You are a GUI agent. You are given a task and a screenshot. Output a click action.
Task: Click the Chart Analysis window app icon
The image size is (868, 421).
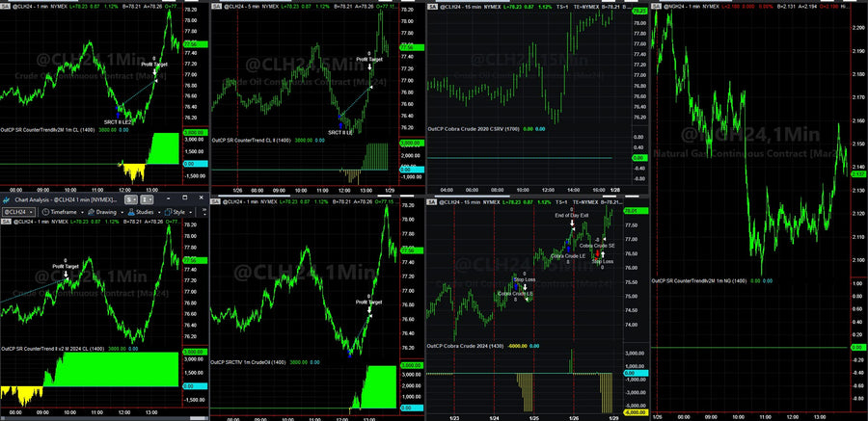[x=6, y=200]
